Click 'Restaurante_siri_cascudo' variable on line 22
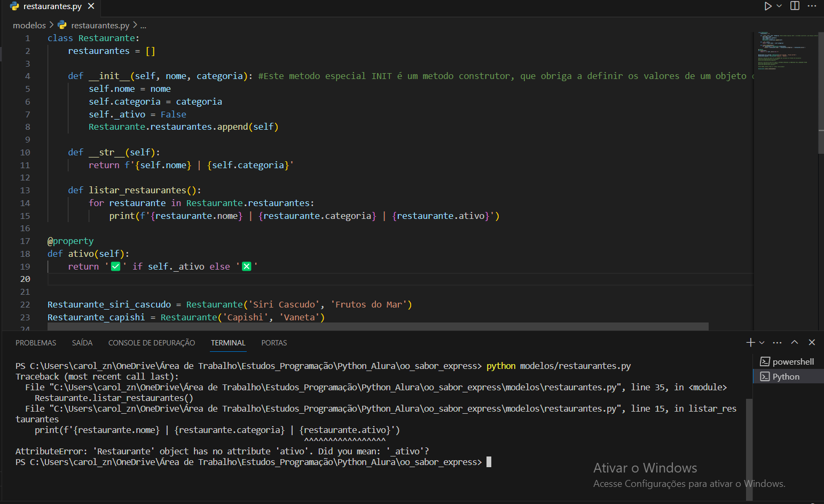The width and height of the screenshot is (824, 504). pyautogui.click(x=109, y=304)
